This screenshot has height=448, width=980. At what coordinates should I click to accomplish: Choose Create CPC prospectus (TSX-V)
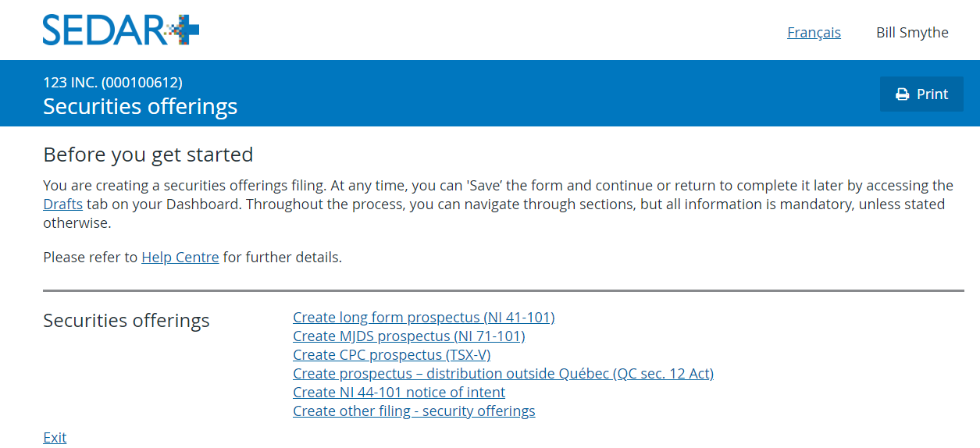(392, 355)
